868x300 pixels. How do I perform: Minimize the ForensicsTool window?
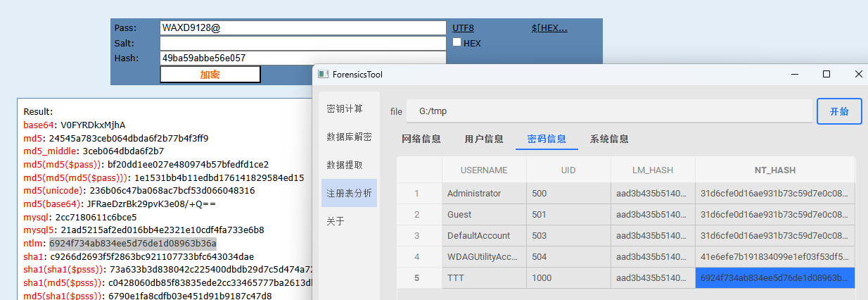[794, 74]
